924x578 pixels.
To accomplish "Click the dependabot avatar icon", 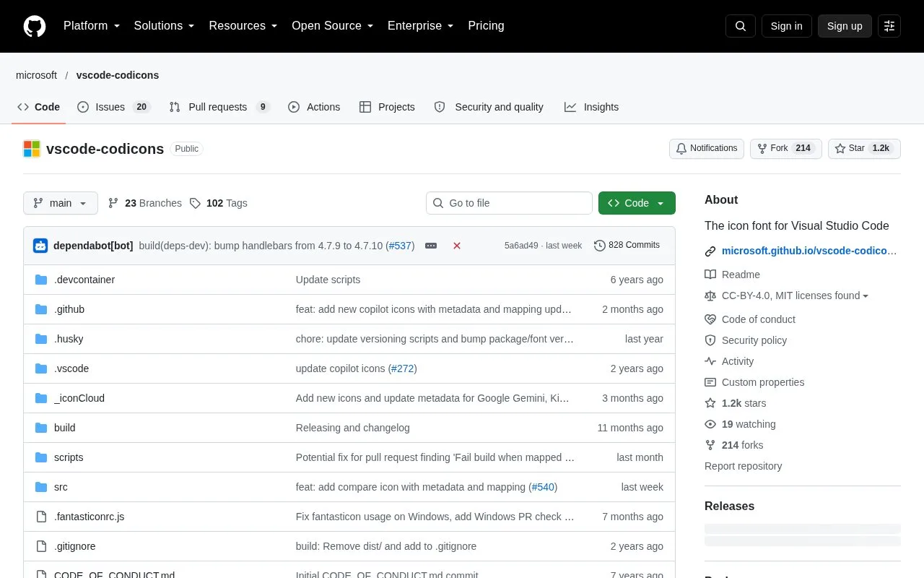I will [40, 246].
